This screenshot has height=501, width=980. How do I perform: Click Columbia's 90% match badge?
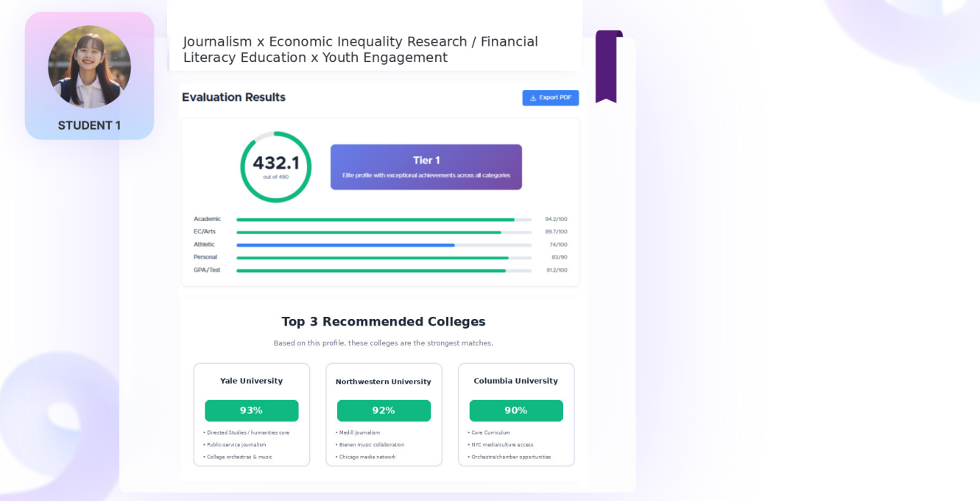(x=516, y=410)
